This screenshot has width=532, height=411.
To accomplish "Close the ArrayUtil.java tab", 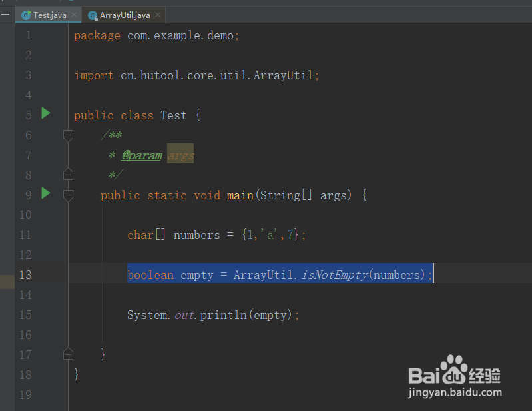I will click(158, 15).
